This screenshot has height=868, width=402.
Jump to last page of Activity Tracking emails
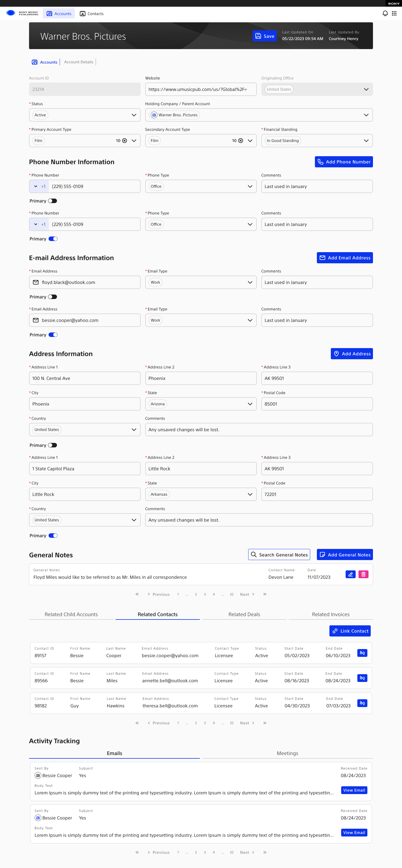coord(265,852)
